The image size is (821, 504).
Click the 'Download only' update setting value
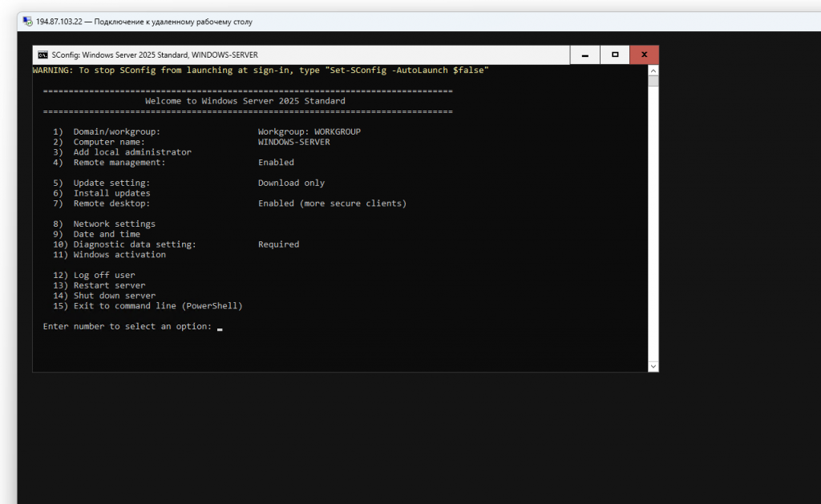point(291,183)
